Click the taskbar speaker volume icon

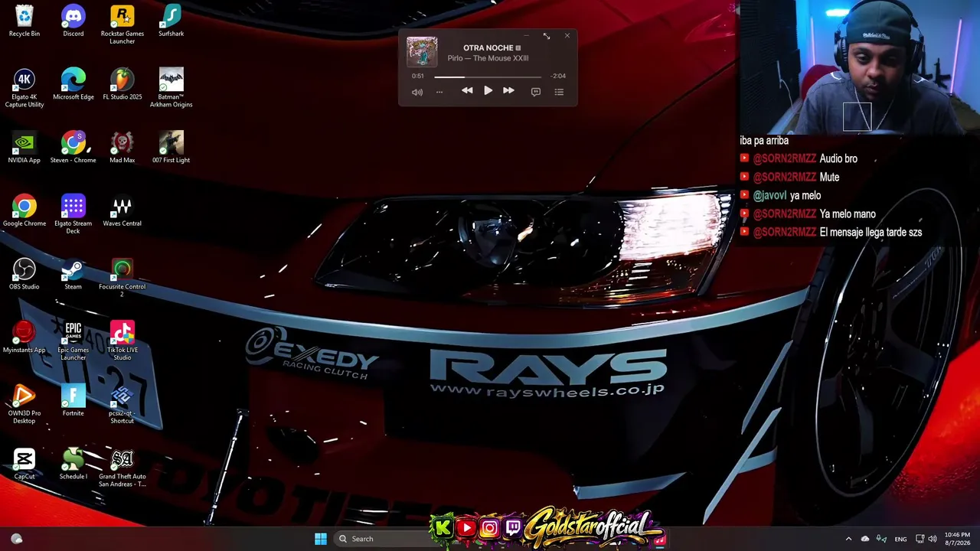click(x=933, y=539)
